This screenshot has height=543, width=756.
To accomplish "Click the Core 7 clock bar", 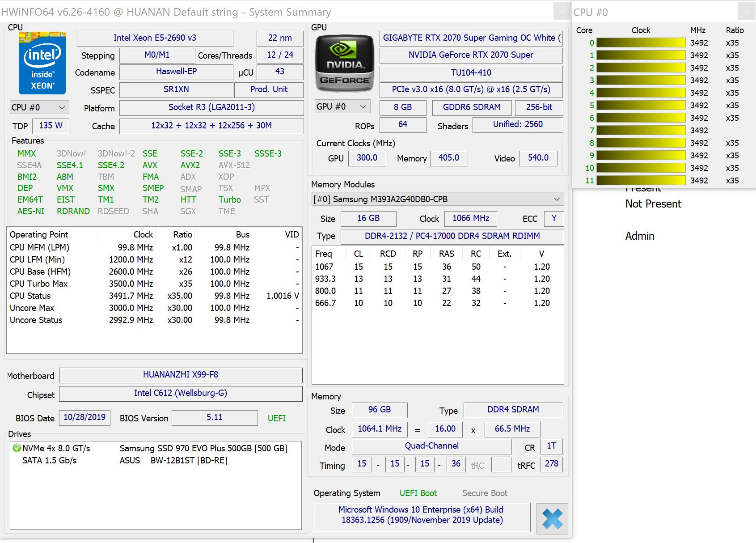I will 641,130.
